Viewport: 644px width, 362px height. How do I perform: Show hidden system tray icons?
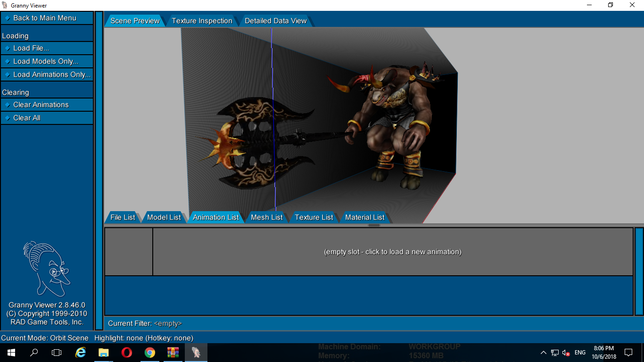[543, 352]
